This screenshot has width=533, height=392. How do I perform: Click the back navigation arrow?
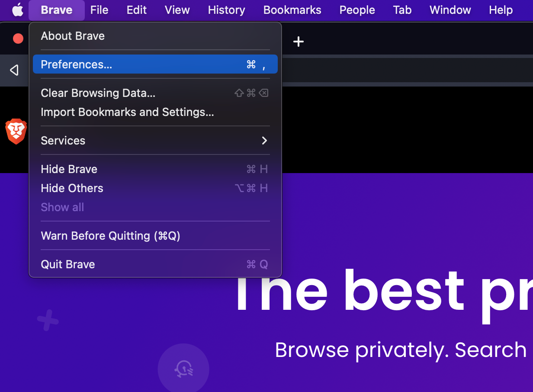(14, 70)
